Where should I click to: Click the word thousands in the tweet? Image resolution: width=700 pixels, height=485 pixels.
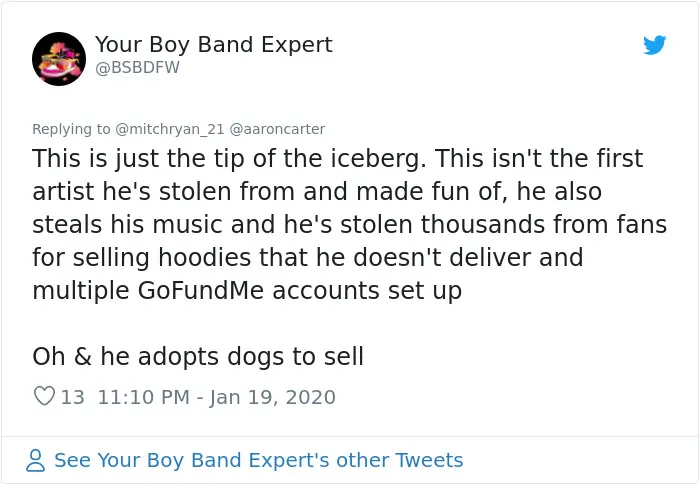(x=483, y=224)
